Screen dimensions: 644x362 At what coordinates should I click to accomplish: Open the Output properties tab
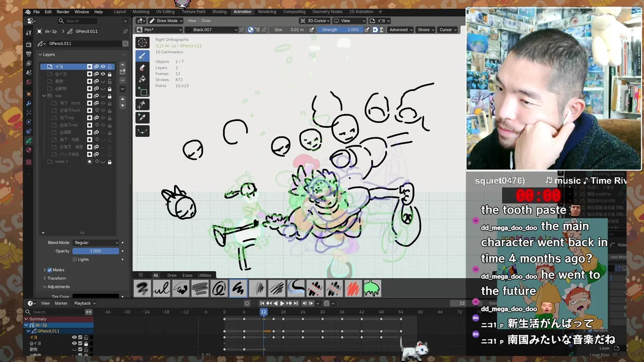coord(29,54)
